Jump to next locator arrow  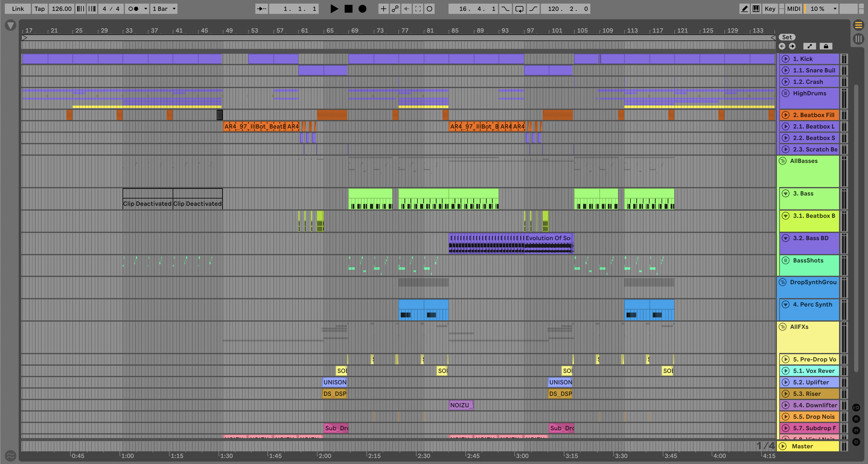tap(792, 46)
